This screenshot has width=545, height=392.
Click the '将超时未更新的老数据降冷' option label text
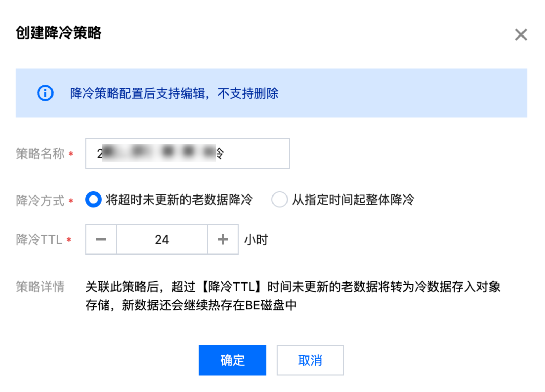click(179, 200)
